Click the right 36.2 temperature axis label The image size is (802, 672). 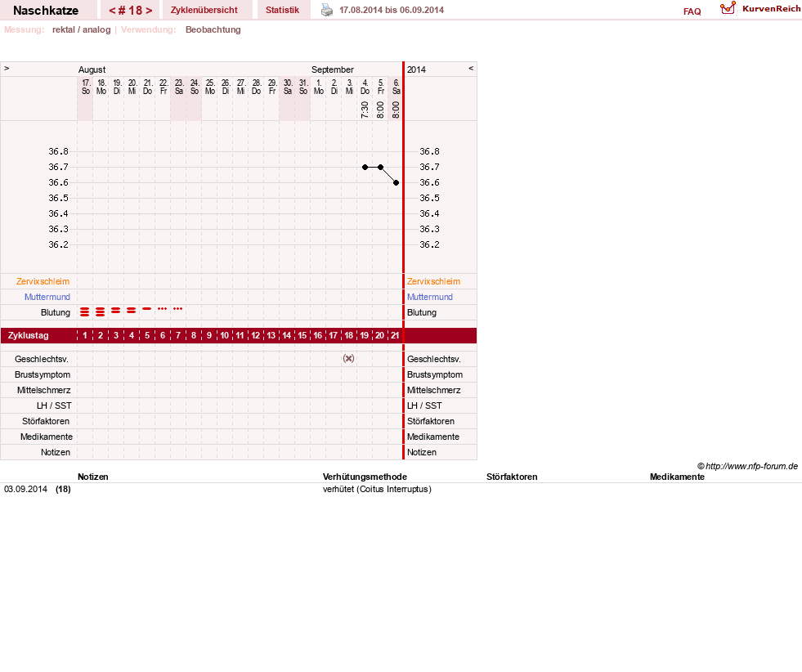tap(430, 245)
